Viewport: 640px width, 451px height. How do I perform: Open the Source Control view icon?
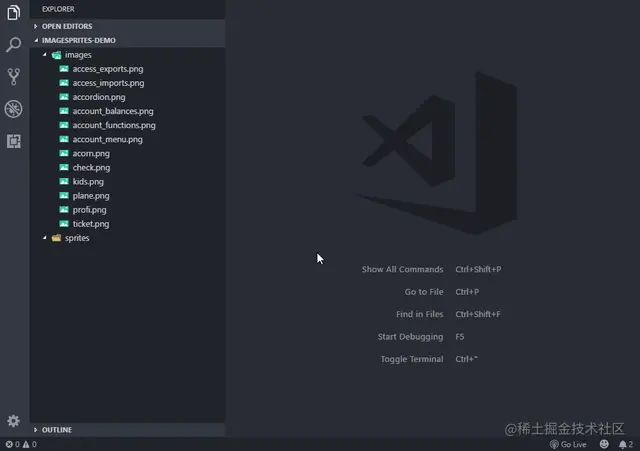point(13,77)
